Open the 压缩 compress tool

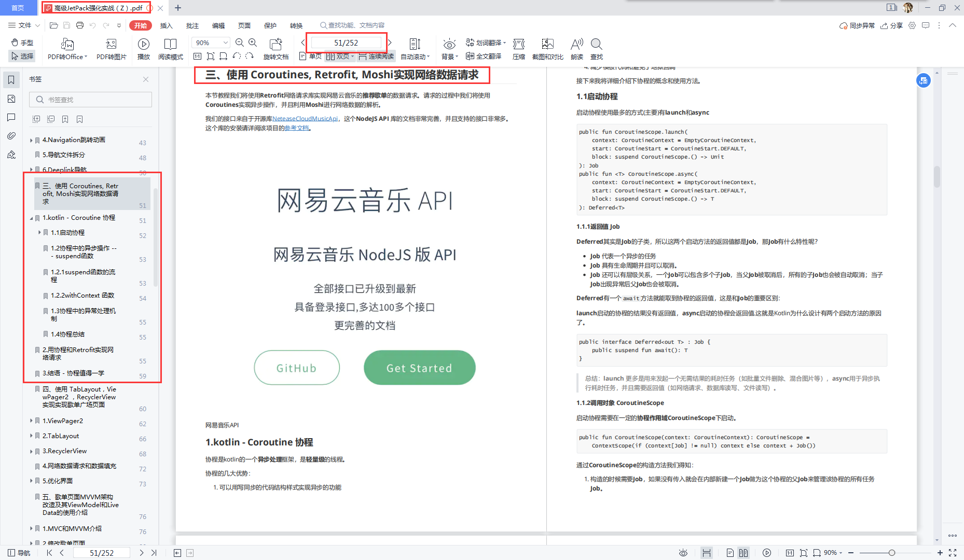pos(519,49)
